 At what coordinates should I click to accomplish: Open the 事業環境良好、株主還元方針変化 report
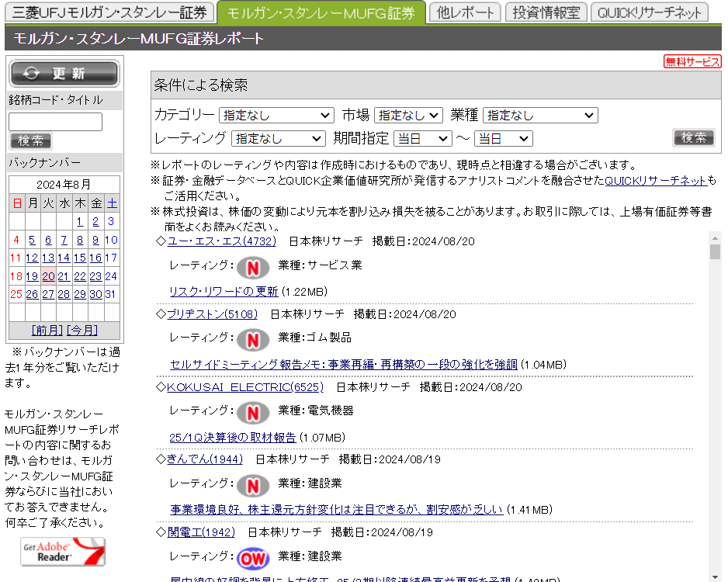[337, 510]
